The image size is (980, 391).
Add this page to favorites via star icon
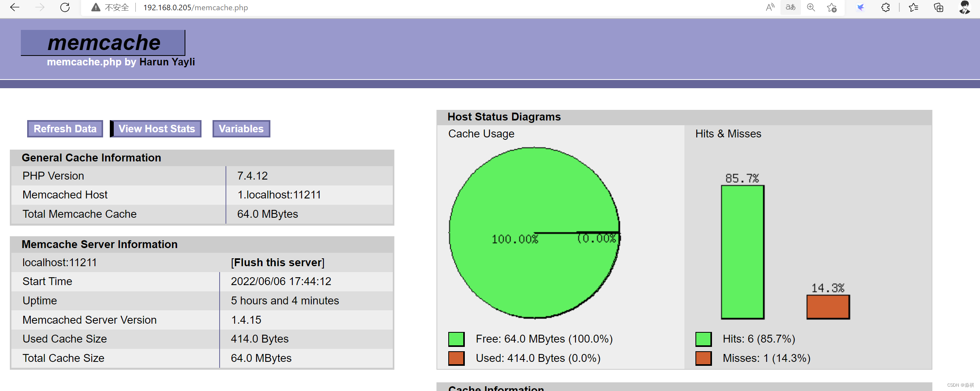(832, 7)
